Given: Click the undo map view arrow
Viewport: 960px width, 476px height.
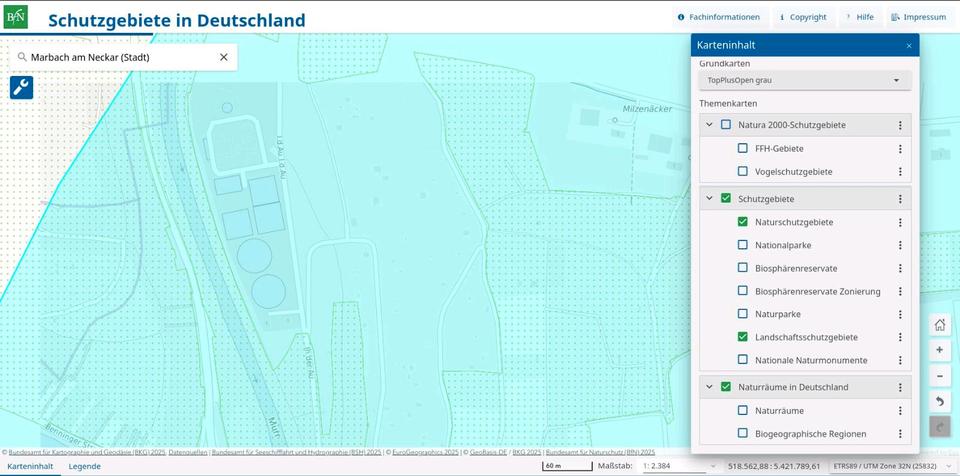Looking at the screenshot, I should click(x=939, y=402).
